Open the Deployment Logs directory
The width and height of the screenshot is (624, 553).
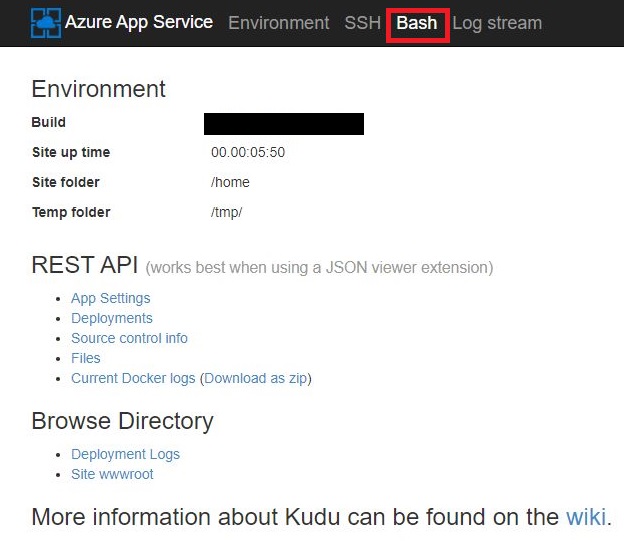tap(125, 454)
